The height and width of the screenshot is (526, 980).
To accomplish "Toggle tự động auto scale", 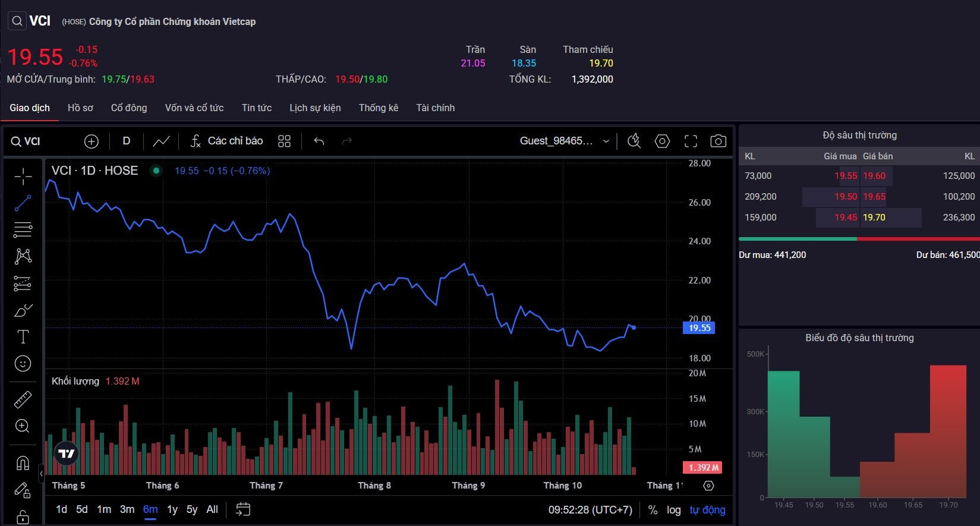I will click(x=707, y=510).
